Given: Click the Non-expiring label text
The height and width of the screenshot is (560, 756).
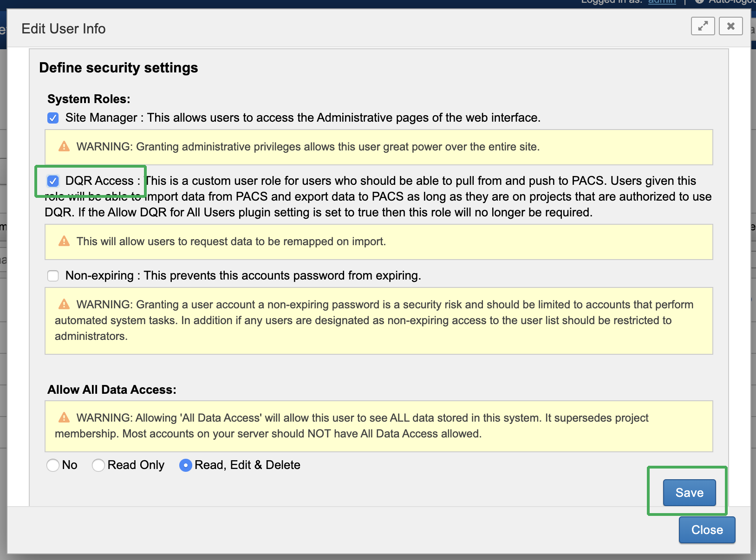Looking at the screenshot, I should coord(99,276).
